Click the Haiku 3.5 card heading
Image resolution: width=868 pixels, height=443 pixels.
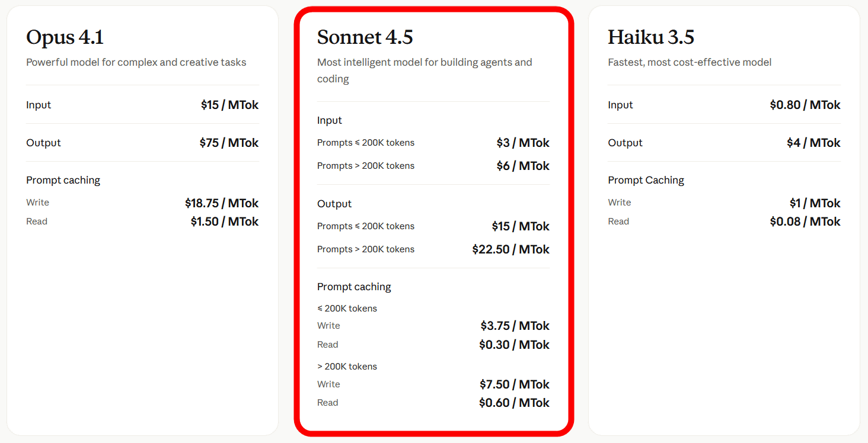650,37
